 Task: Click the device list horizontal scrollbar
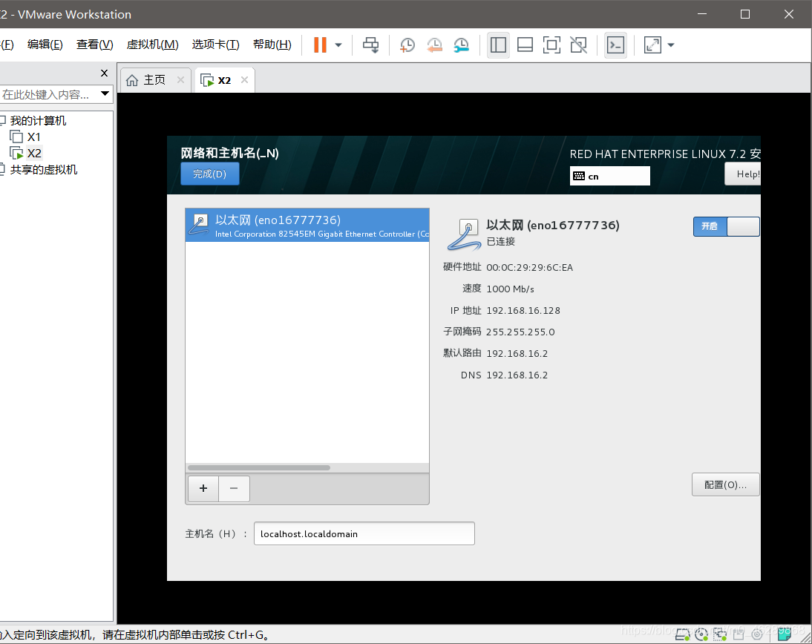pos(259,467)
